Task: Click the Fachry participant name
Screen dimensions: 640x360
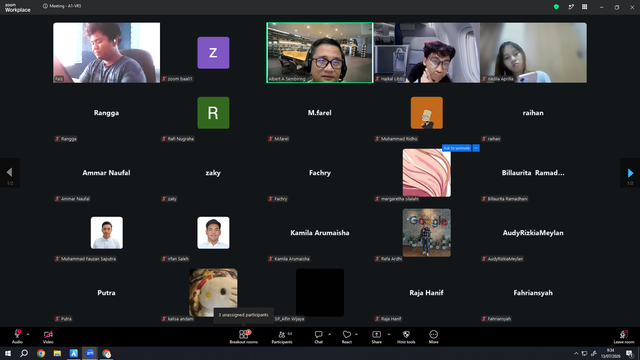Action: 320,173
